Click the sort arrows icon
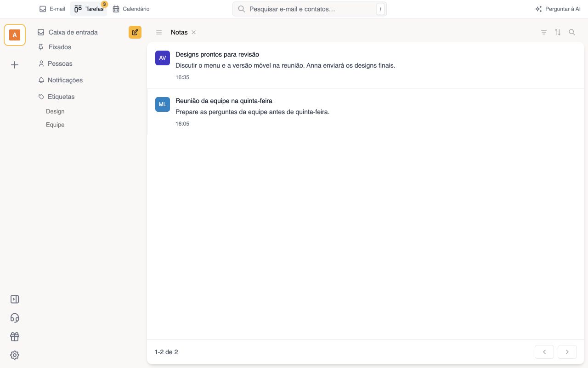Viewport: 588px width, 368px height. (x=558, y=32)
